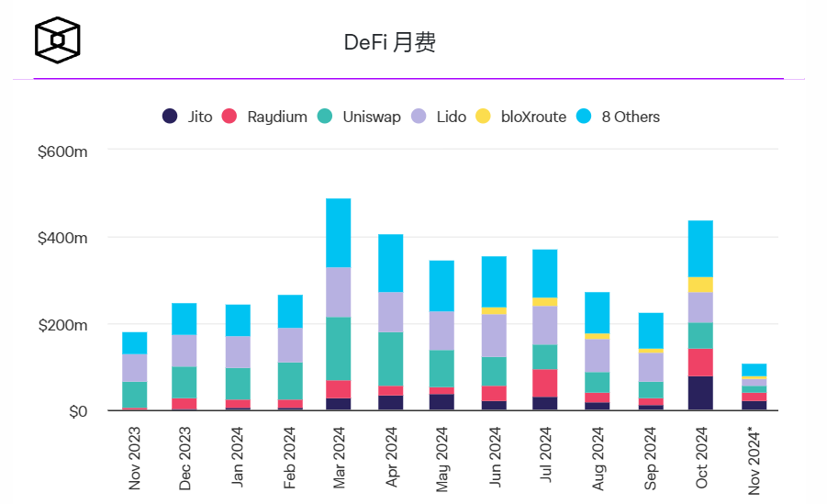The image size is (827, 504).
Task: Click the Mar 2024 axis label
Action: pos(339,457)
